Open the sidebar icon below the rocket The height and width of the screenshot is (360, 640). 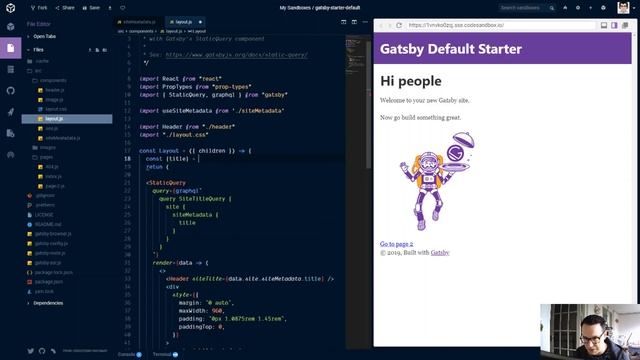click(x=11, y=133)
